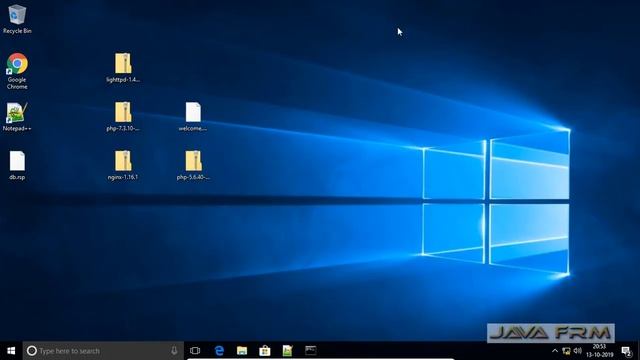The height and width of the screenshot is (360, 640).
Task: Open Microsoft Store from taskbar
Action: click(x=264, y=351)
